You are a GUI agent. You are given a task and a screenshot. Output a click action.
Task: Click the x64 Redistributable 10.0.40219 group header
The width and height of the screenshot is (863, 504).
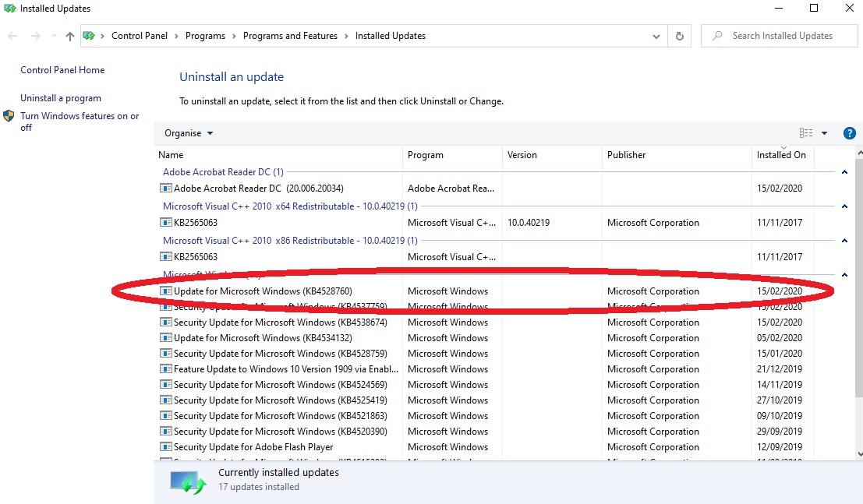[290, 206]
